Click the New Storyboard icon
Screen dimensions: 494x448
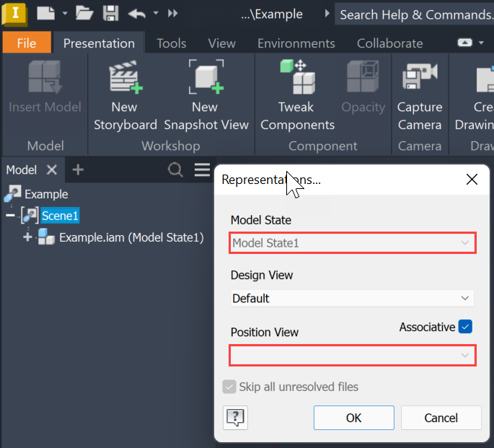pos(125,78)
